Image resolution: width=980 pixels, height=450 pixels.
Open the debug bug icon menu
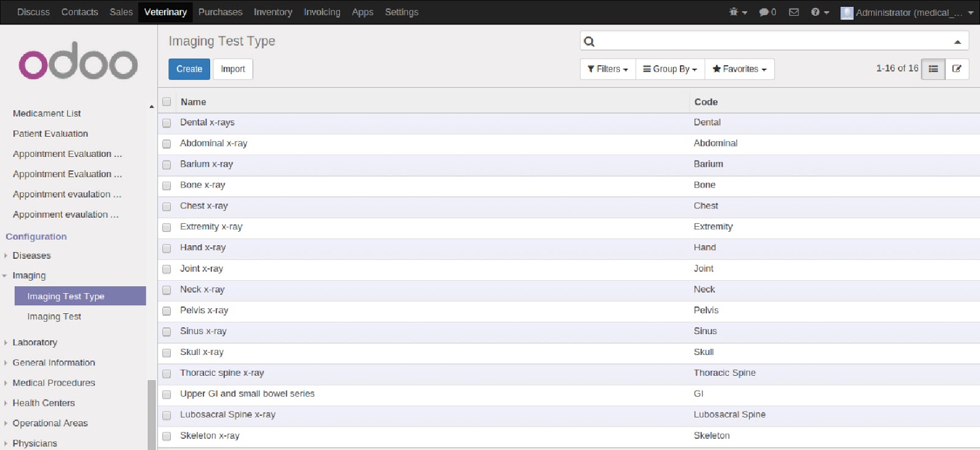[x=738, y=12]
